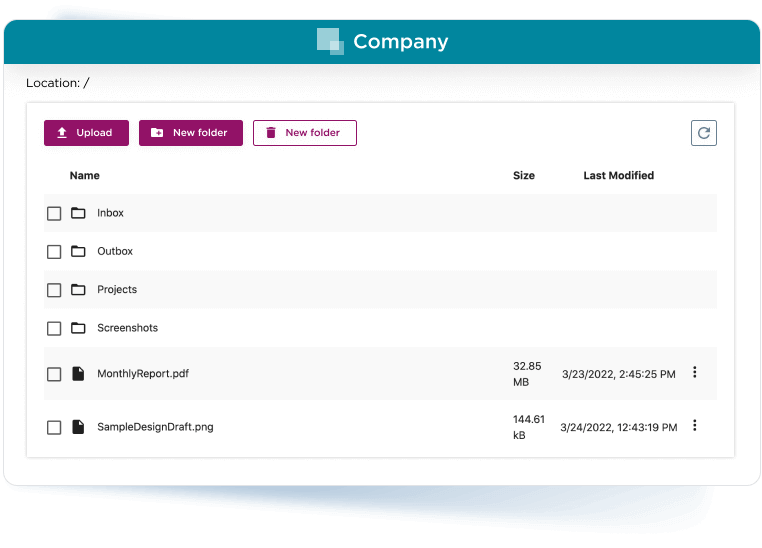Image resolution: width=762 pixels, height=548 pixels.
Task: Select SampleDesignDraft.png checkbox
Action: click(x=54, y=428)
